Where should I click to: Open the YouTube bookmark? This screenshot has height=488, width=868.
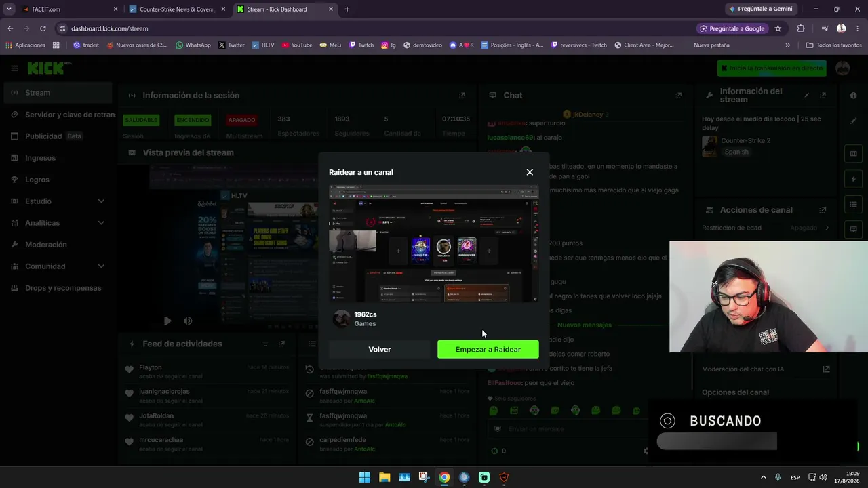pos(297,45)
